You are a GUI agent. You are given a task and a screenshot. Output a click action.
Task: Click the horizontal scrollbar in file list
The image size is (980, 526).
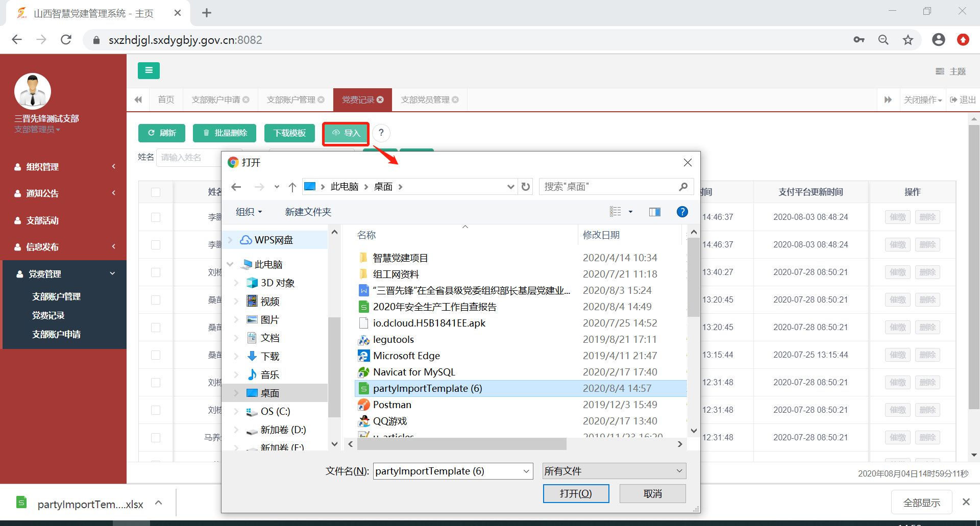point(461,444)
